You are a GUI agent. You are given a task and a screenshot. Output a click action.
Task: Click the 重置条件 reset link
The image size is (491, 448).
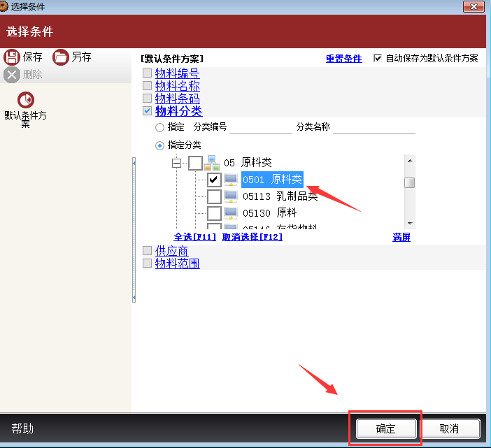(x=344, y=59)
